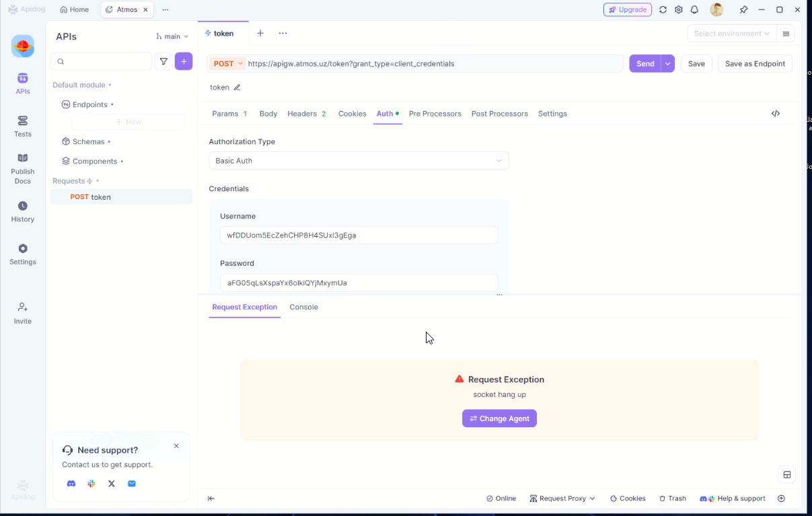This screenshot has width=812, height=516.
Task: Click the Username input field
Action: point(359,235)
